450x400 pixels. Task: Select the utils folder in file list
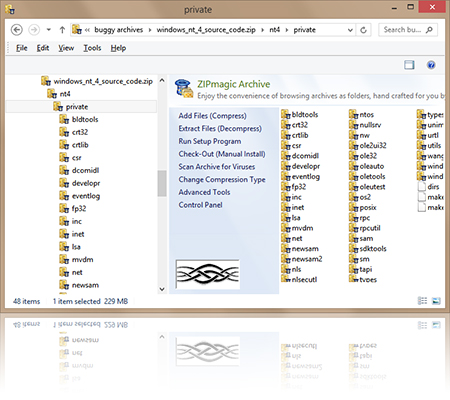click(429, 146)
